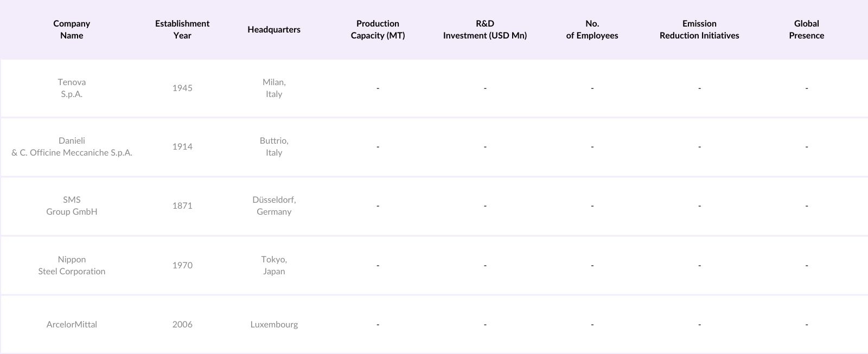The height and width of the screenshot is (354, 868).
Task: Click the 2006 establishment year cell
Action: click(x=182, y=324)
